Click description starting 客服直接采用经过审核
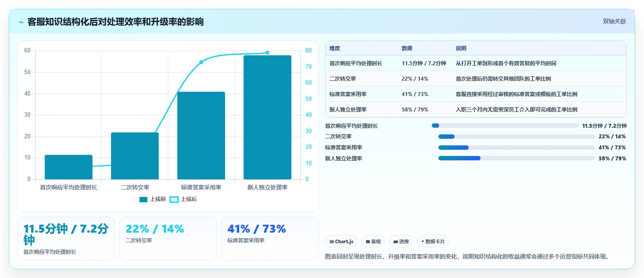This screenshot has height=278, width=644. pos(517,94)
